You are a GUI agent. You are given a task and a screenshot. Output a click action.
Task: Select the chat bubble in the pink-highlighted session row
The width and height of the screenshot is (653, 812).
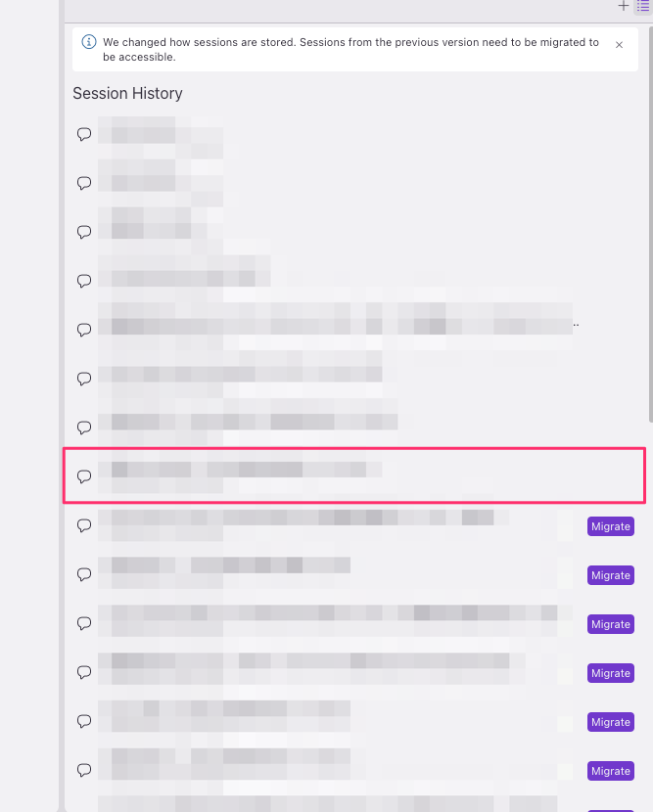click(x=84, y=476)
